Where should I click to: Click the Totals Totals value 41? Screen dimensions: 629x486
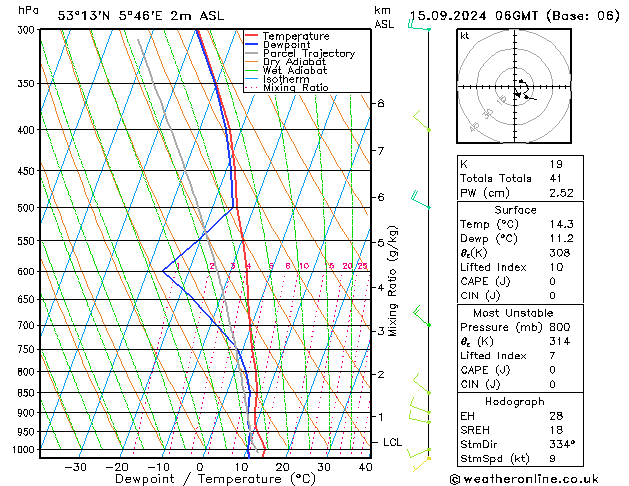click(556, 178)
